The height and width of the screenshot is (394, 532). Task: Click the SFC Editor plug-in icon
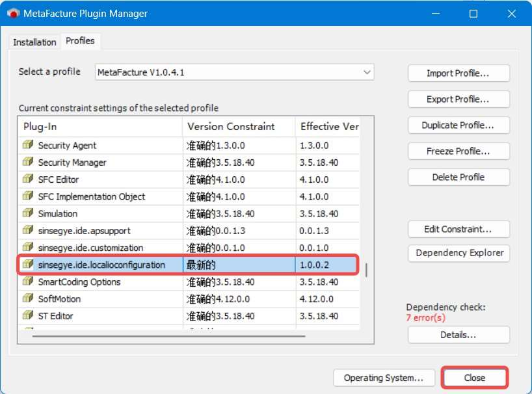28,179
